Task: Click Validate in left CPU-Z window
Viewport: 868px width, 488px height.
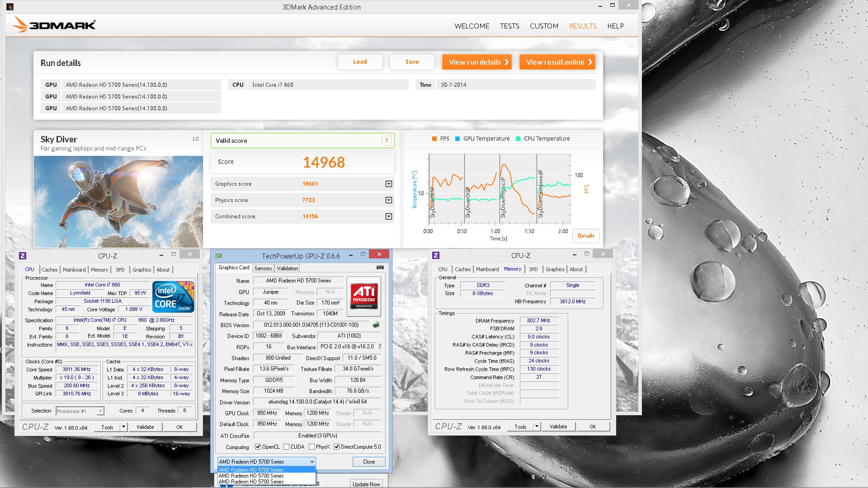Action: (x=145, y=427)
